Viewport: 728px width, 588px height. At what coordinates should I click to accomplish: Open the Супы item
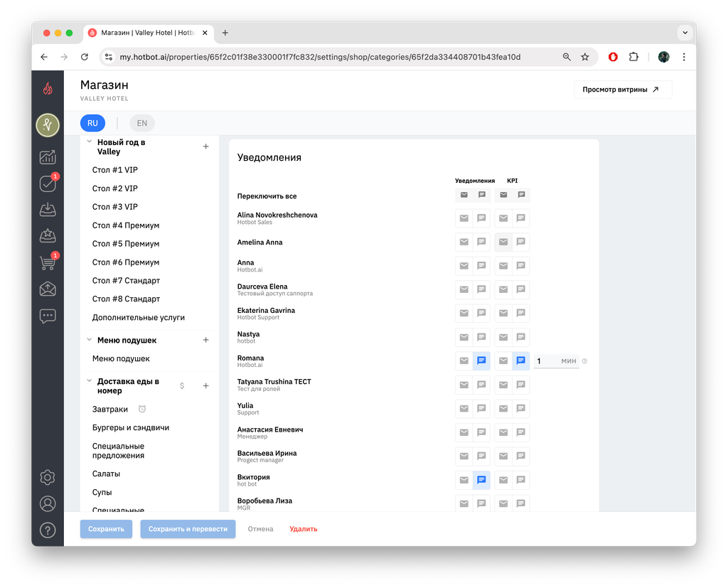point(102,492)
